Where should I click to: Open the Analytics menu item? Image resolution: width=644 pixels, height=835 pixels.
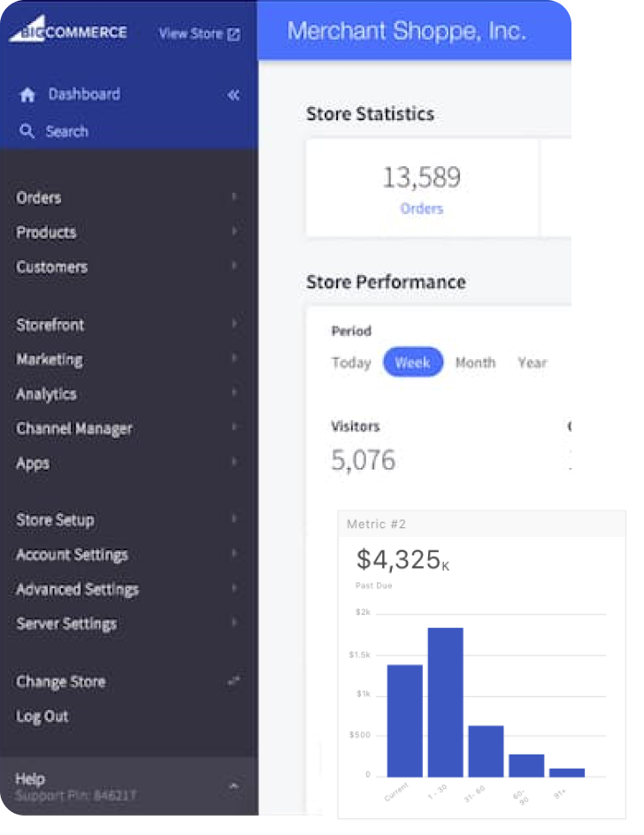(x=46, y=394)
